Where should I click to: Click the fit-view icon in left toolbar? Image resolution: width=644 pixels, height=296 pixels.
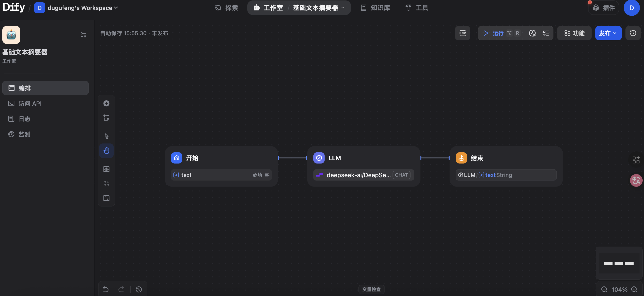(x=106, y=198)
